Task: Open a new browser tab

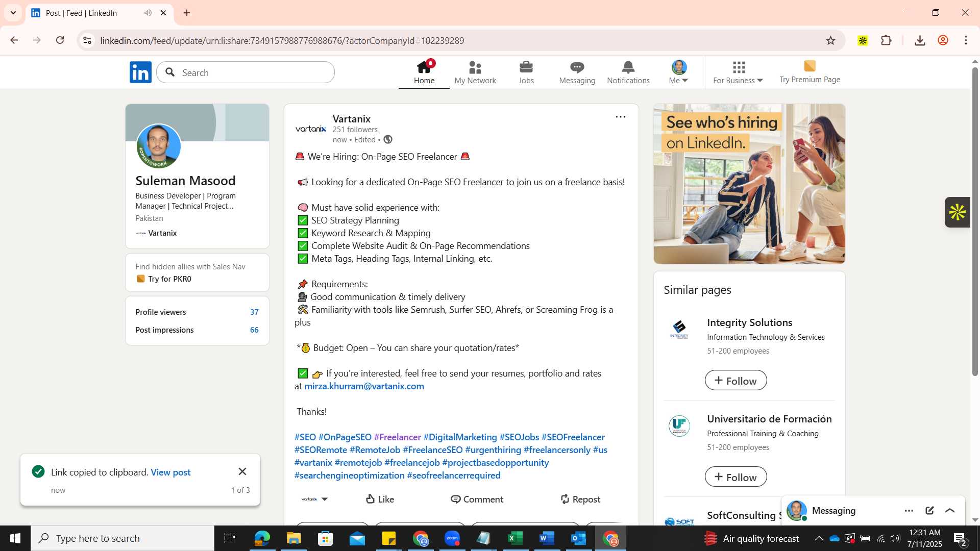Action: 187,13
